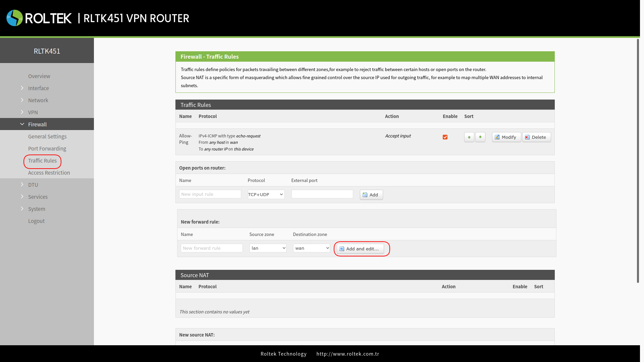Toggle the Enable checkbox for Allow-Ping
644x362 pixels.
pyautogui.click(x=445, y=137)
